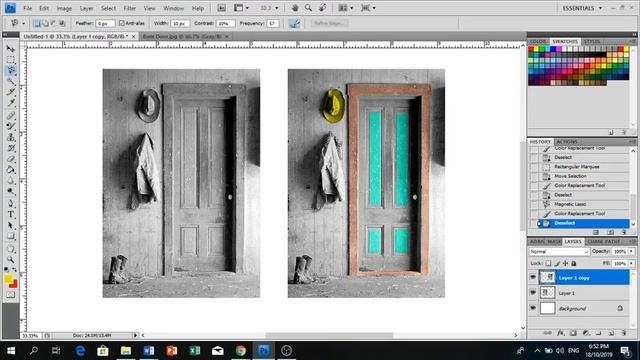Viewport: 640px width, 360px height.
Task: Hide the Layer 1 copy layer
Action: 533,277
